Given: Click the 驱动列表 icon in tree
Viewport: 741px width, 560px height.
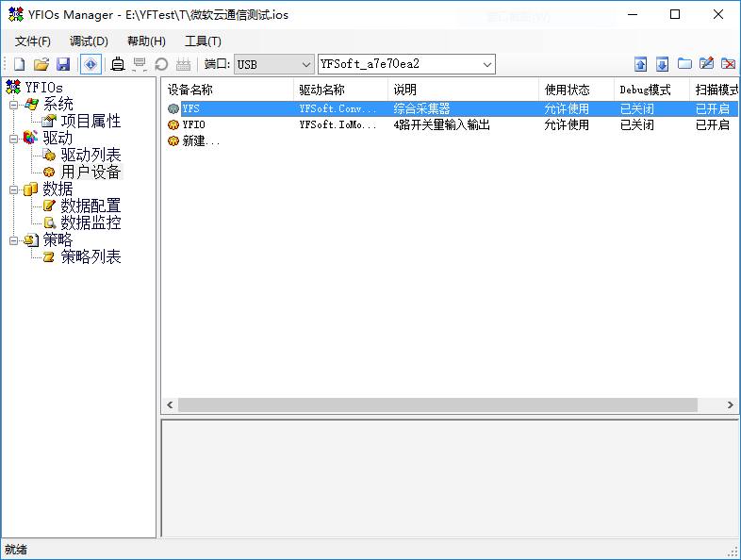Looking at the screenshot, I should tap(49, 155).
